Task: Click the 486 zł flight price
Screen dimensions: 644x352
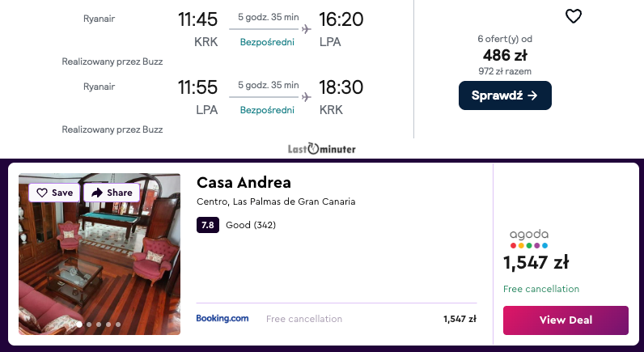Action: [505, 55]
